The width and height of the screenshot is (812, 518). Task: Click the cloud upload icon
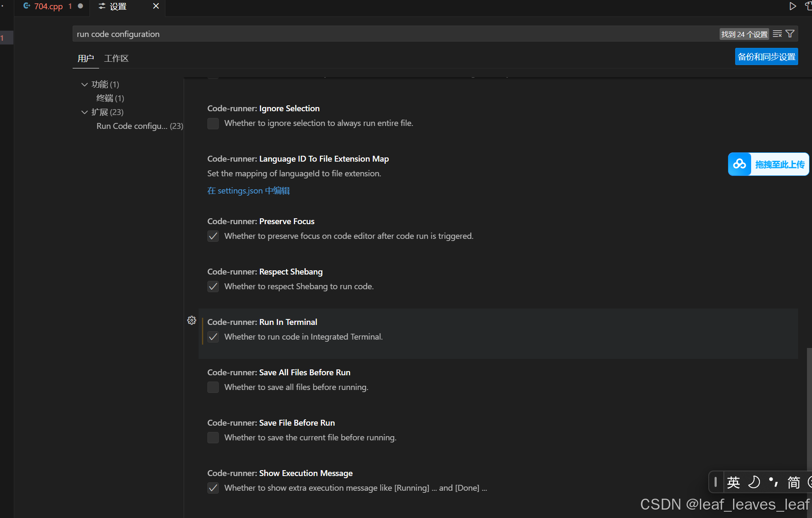click(740, 164)
